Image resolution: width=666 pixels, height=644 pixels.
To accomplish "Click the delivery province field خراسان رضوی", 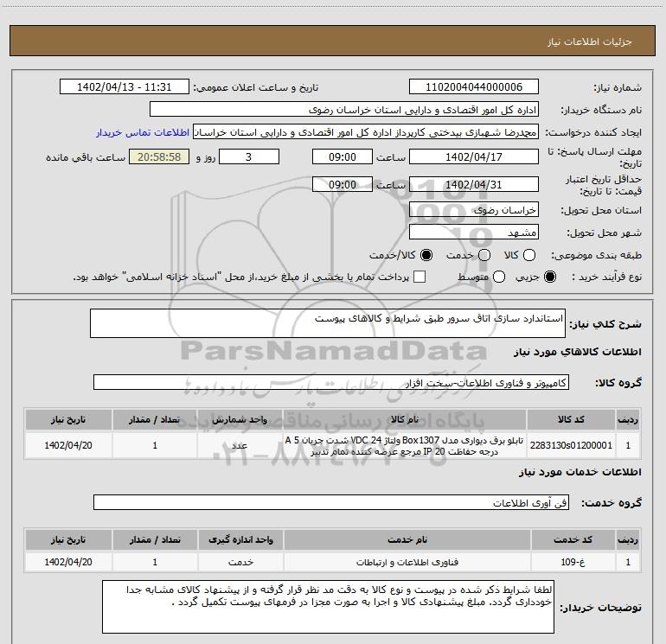I will tap(474, 210).
